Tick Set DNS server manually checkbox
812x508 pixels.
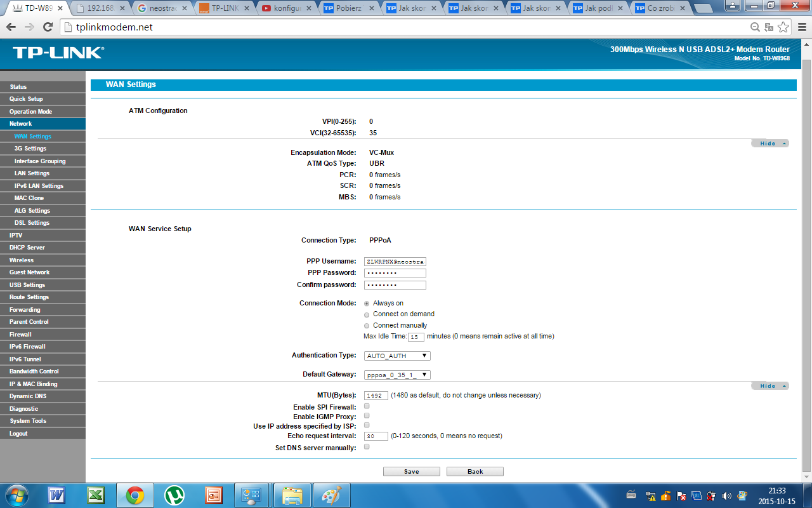[x=367, y=447]
